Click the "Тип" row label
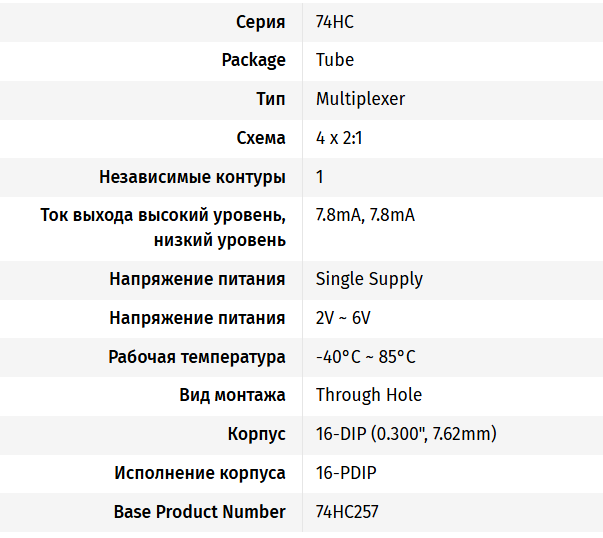This screenshot has width=603, height=538. [x=271, y=99]
